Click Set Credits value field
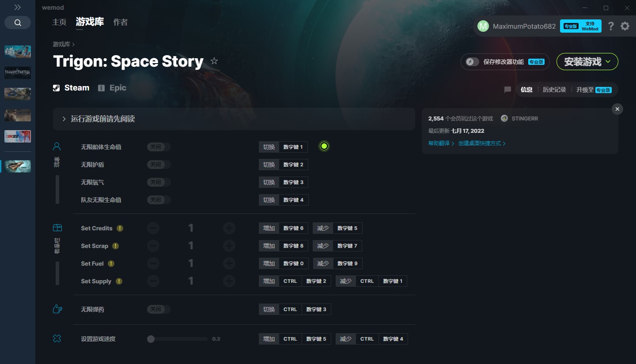 (x=191, y=228)
